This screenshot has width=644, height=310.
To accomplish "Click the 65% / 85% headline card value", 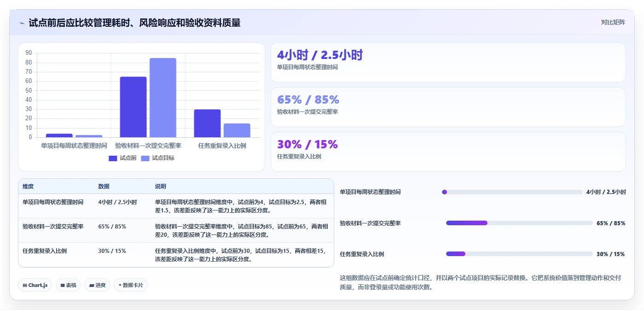I will pos(308,99).
